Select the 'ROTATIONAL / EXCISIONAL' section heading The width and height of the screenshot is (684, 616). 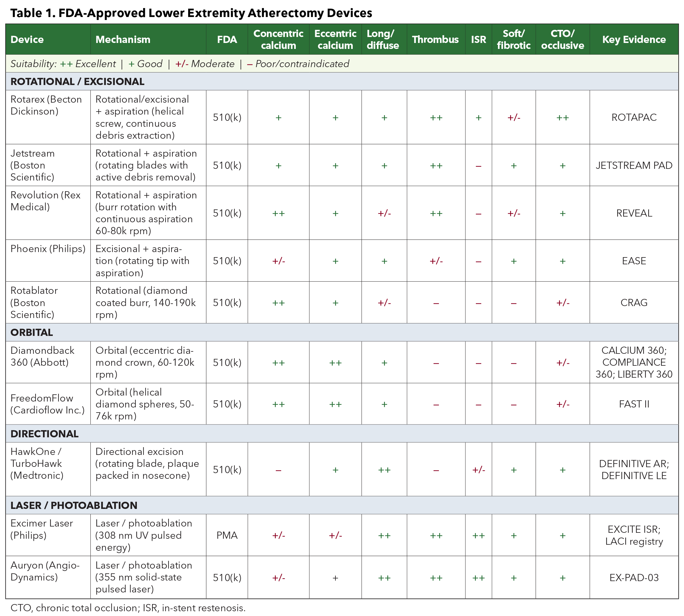coord(78,81)
